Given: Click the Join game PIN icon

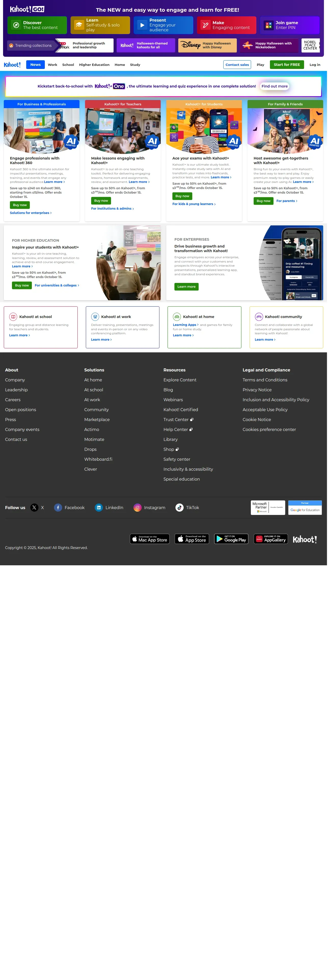Looking at the screenshot, I should pos(269,25).
